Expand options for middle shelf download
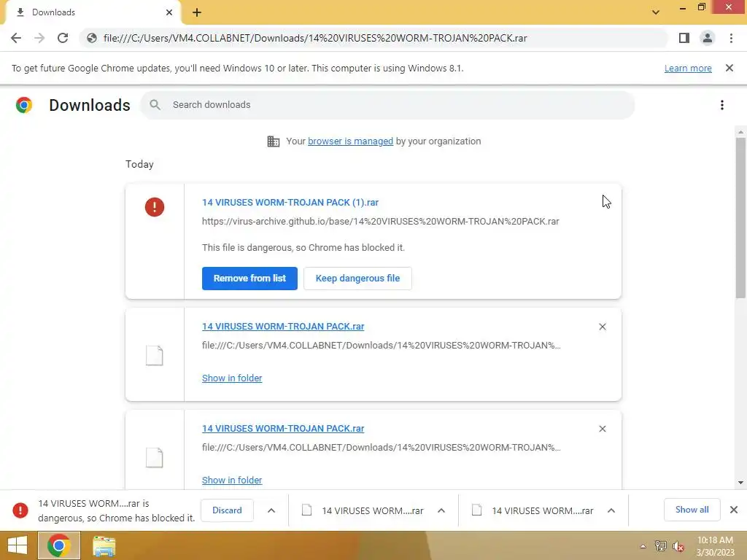This screenshot has height=560, width=747. (x=441, y=510)
